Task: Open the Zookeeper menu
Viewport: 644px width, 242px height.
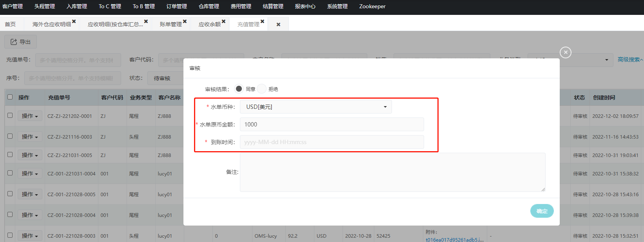Action: [372, 6]
